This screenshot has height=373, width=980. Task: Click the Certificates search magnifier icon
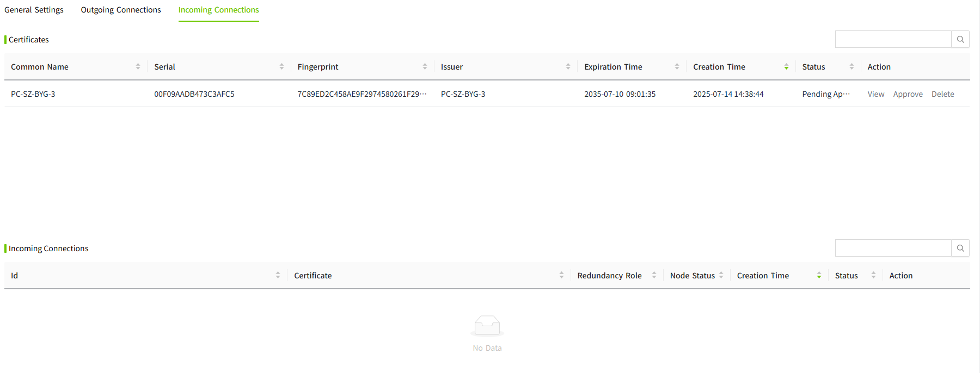click(960, 39)
